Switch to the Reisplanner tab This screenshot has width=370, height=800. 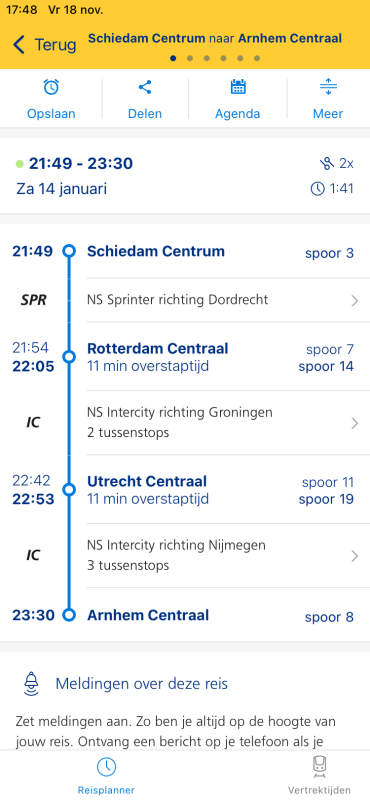pyautogui.click(x=106, y=776)
